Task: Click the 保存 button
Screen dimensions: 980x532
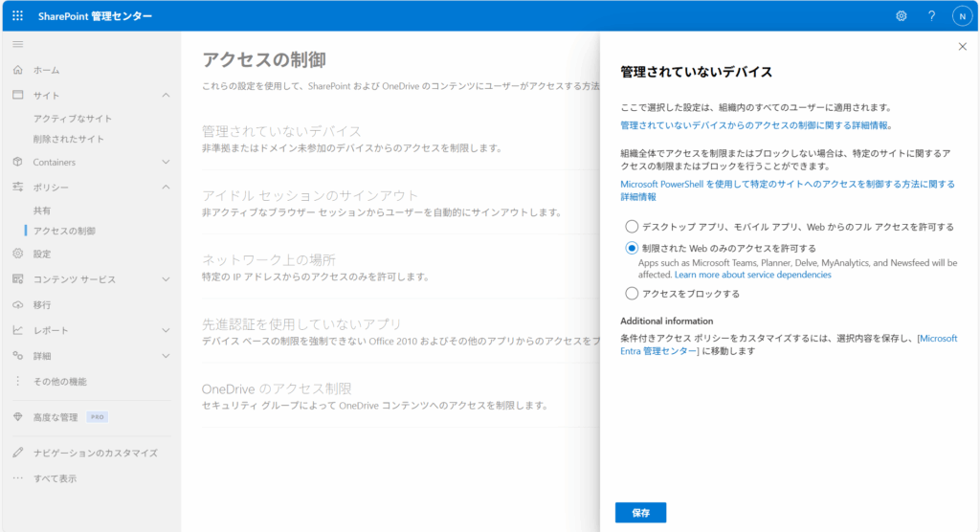Action: pos(640,513)
